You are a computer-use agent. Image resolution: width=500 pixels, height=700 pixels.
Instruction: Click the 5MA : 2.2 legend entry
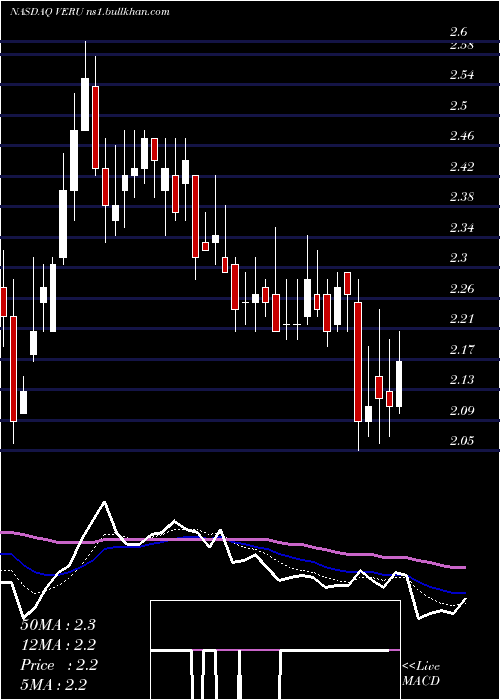[x=54, y=685]
